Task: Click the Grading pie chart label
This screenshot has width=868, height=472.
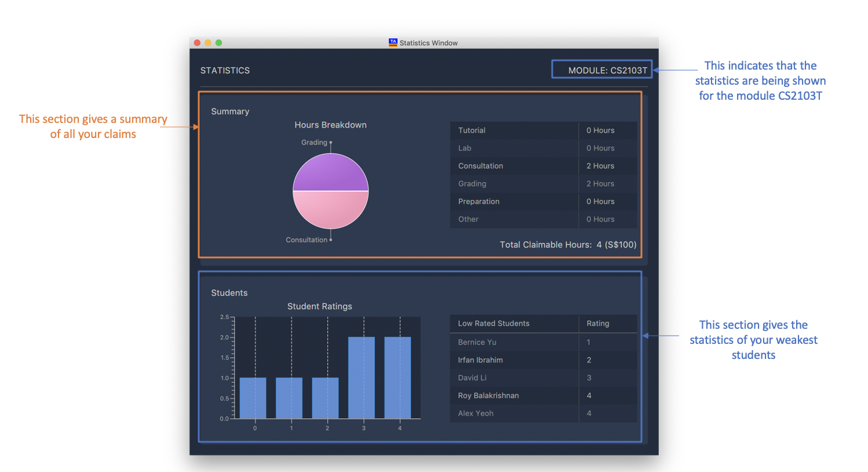Action: 314,142
